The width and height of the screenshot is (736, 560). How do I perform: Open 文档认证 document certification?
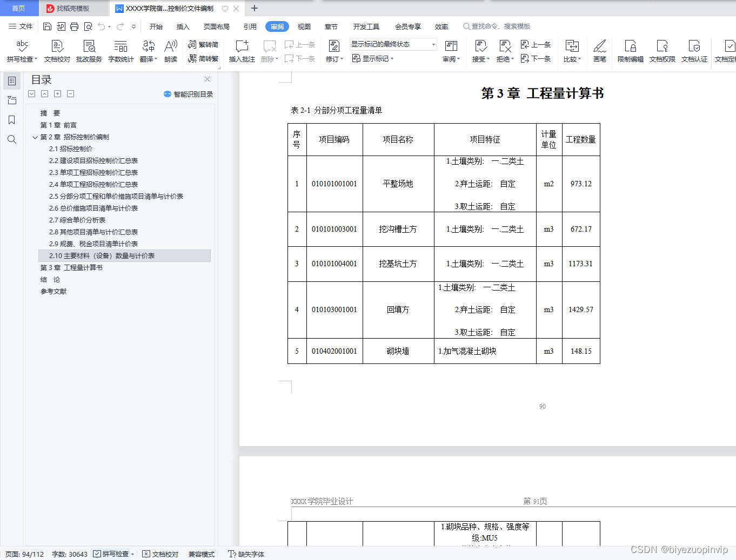click(x=694, y=51)
